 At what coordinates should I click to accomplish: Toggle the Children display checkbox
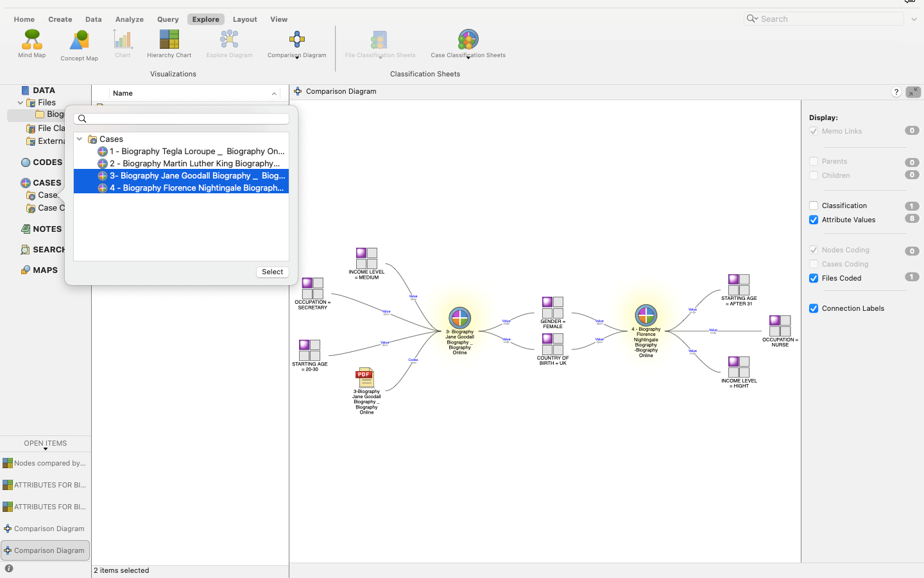(x=814, y=175)
